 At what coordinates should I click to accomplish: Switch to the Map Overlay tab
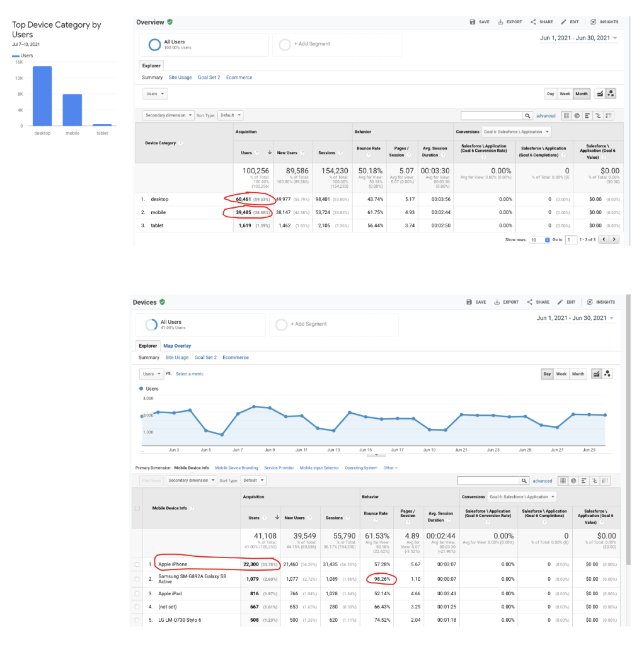coord(176,345)
